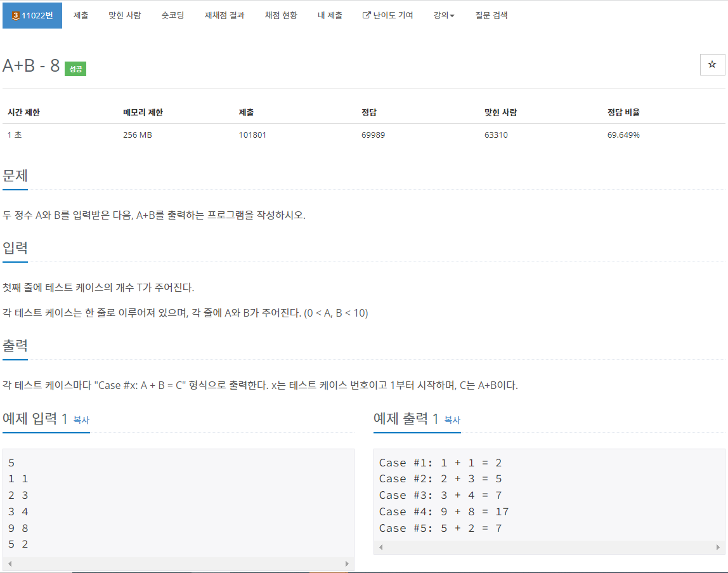Click the external link icon on 난이도 기여
The height and width of the screenshot is (573, 728).
(x=367, y=15)
